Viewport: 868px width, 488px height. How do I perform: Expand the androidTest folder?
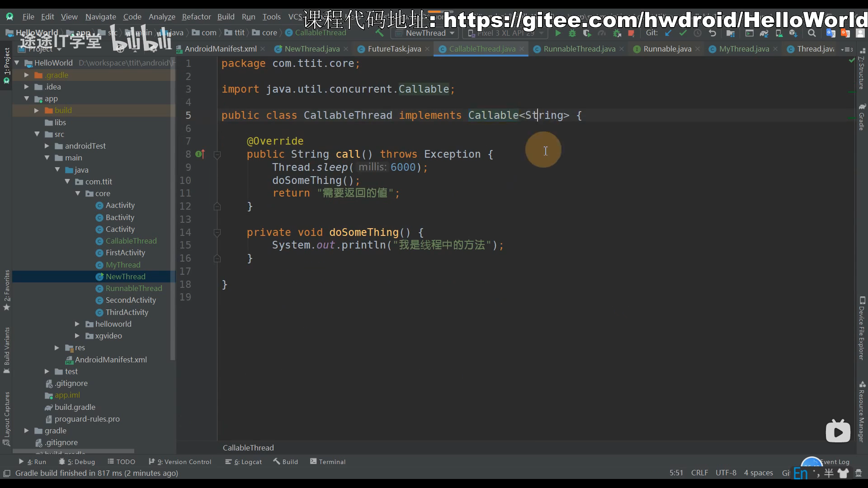tap(47, 146)
